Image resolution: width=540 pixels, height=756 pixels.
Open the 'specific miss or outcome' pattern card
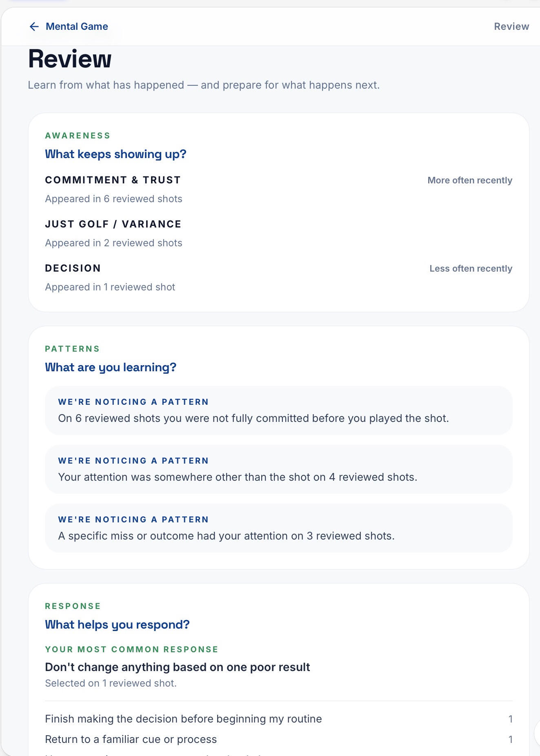[278, 528]
